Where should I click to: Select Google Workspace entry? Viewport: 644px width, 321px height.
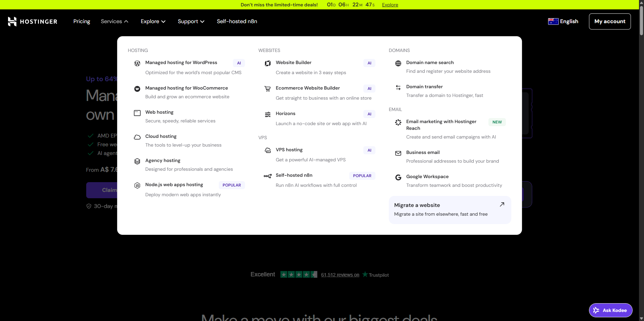coord(450,181)
